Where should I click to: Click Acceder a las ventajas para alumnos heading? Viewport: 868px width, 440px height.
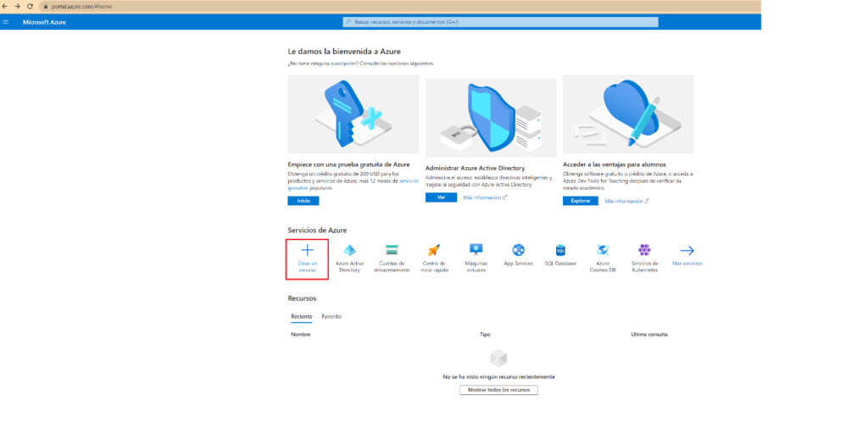[x=615, y=164]
